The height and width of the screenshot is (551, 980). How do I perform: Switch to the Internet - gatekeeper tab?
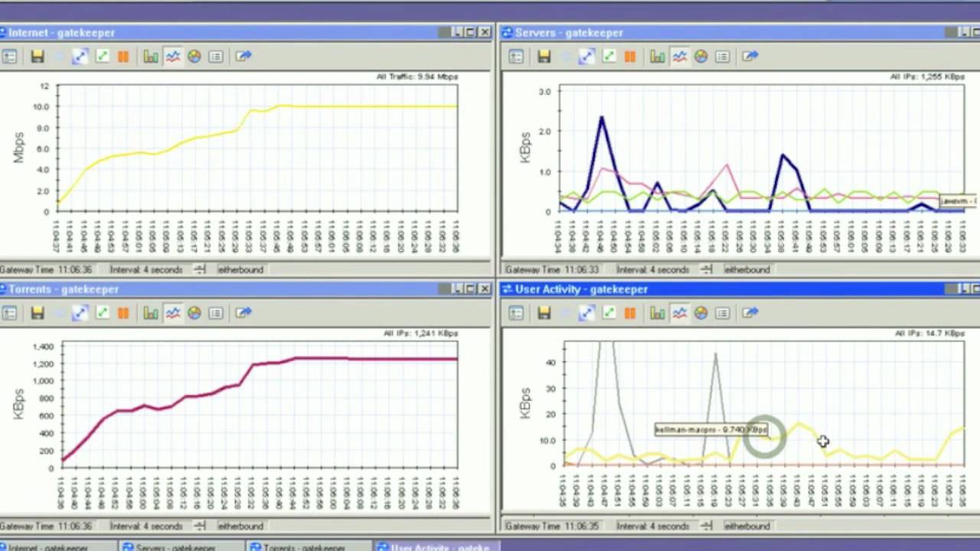pos(58,546)
